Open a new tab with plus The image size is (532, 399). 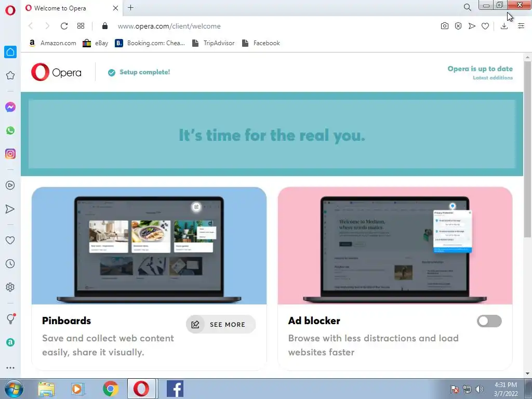pyautogui.click(x=130, y=7)
